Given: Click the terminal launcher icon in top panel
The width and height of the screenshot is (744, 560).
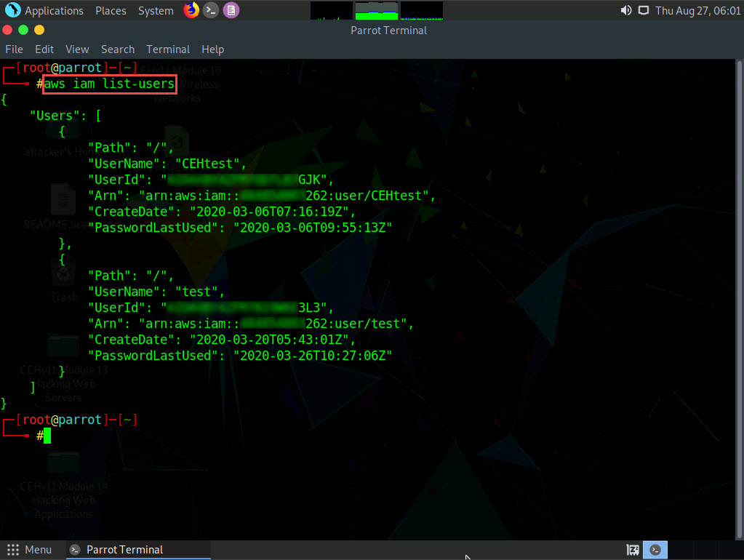Looking at the screenshot, I should pyautogui.click(x=211, y=10).
